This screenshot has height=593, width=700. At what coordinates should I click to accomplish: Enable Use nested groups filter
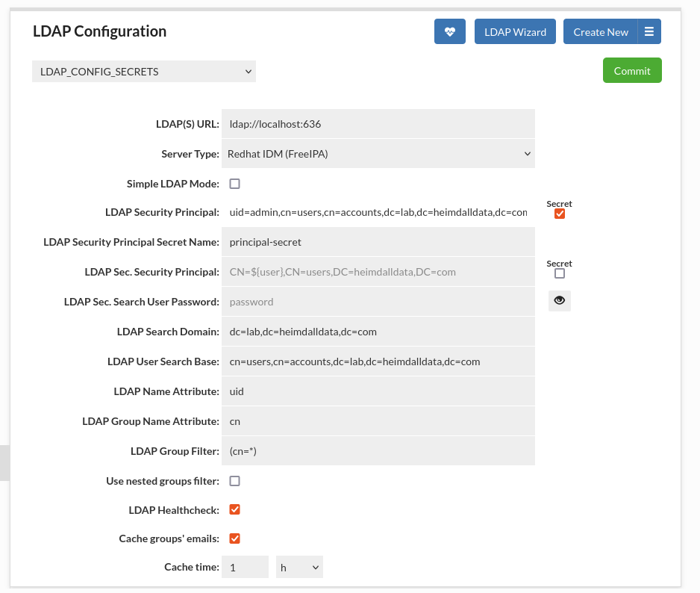[x=235, y=481]
